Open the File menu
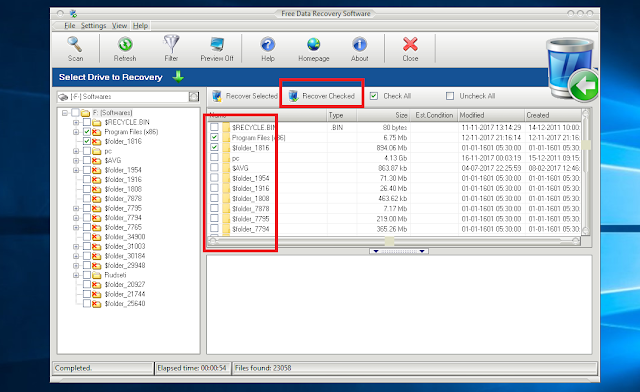The width and height of the screenshot is (640, 392). point(70,26)
